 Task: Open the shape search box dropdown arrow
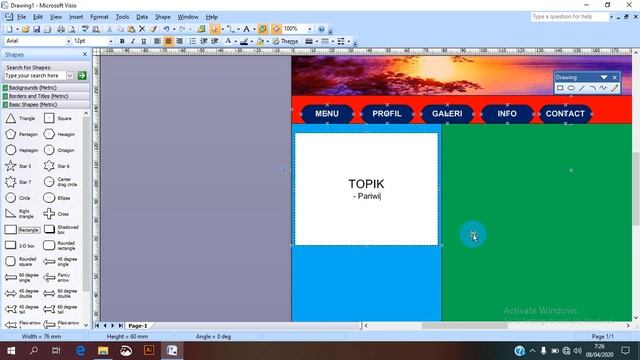(70, 76)
